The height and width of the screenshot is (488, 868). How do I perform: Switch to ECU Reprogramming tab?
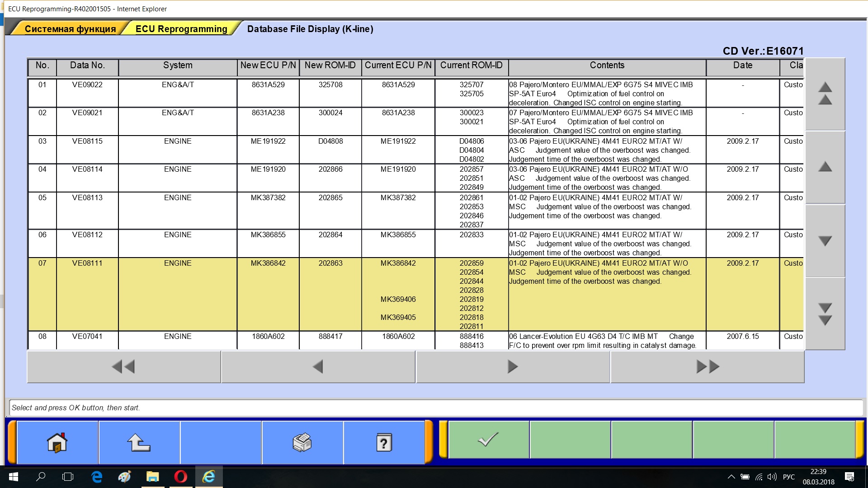pos(181,29)
